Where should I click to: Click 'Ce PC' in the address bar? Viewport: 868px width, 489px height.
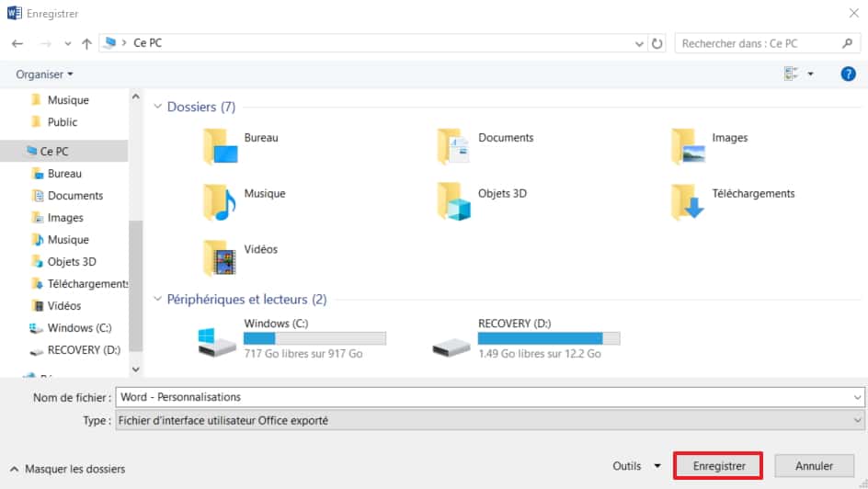point(148,42)
